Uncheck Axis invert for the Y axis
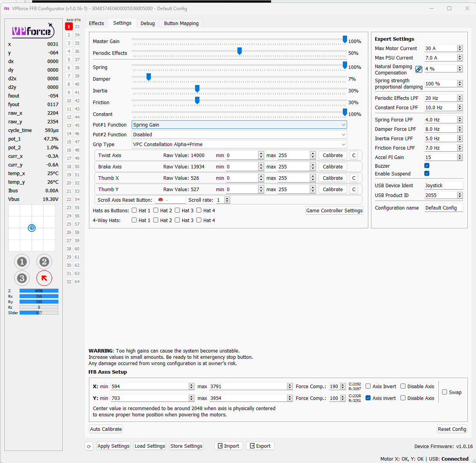Screen dimensions: 476x463 tap(368, 398)
